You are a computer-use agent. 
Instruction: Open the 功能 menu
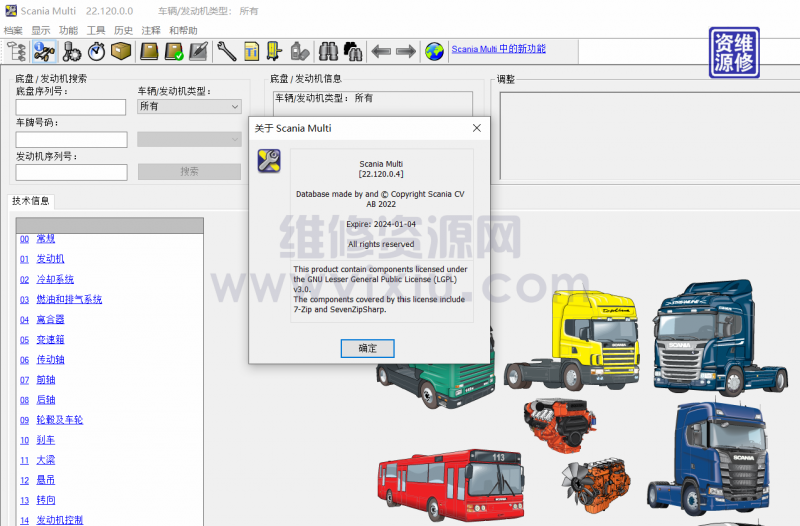[68, 31]
